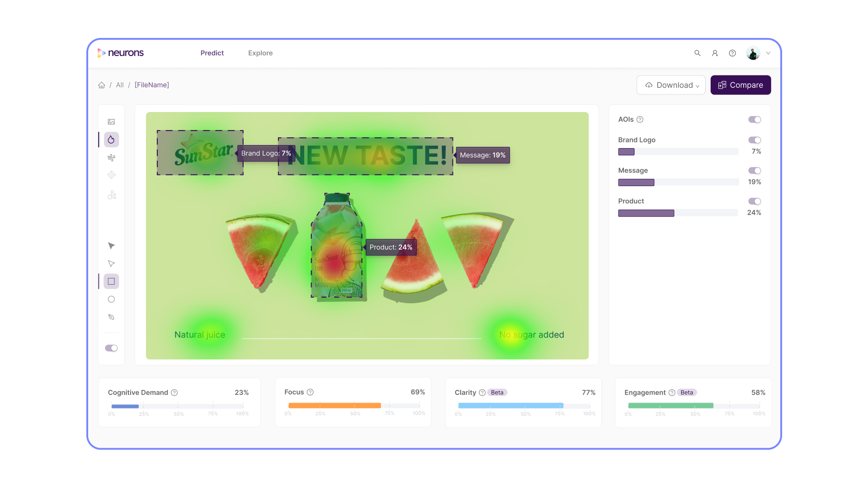Screen dimensions: 868x488
Task: Select the circle AOI drawing tool
Action: 111,299
